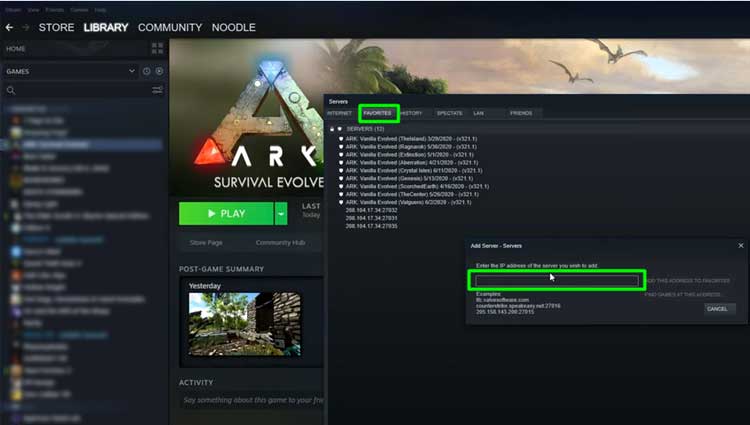Click shield icon on TheIsland row
750x425 pixels.
[x=341, y=139]
